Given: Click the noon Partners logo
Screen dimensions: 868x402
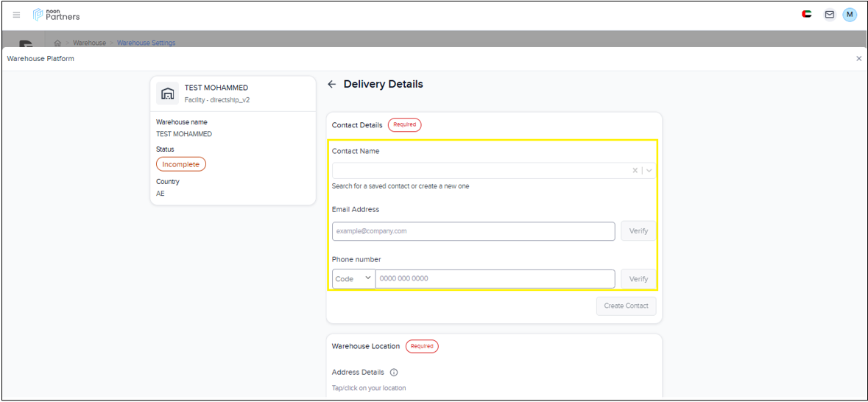Looking at the screenshot, I should [x=57, y=15].
